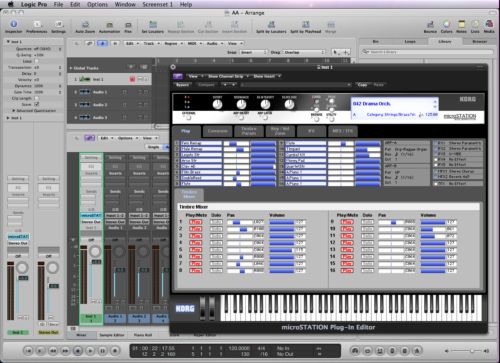Expand the Global Tracks disclosure triangle
Viewport: 500px width, 363px height.
(71, 68)
